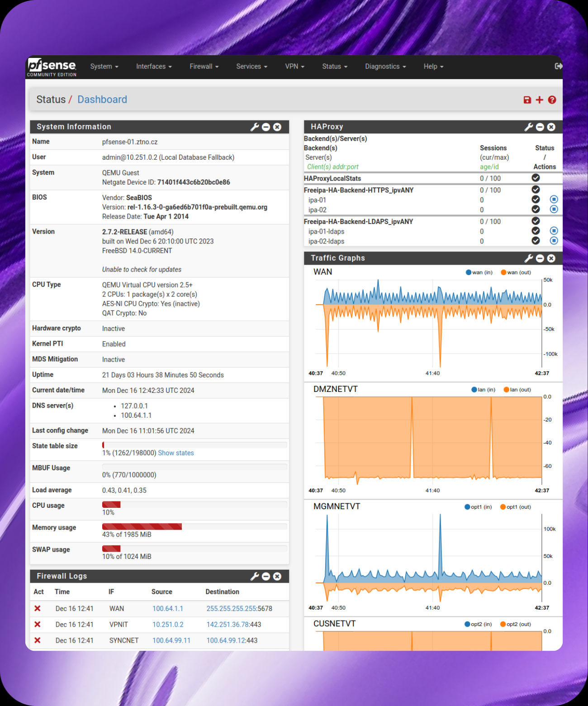Close the System Information widget
Viewport: 588px width, 706px height.
[x=277, y=127]
